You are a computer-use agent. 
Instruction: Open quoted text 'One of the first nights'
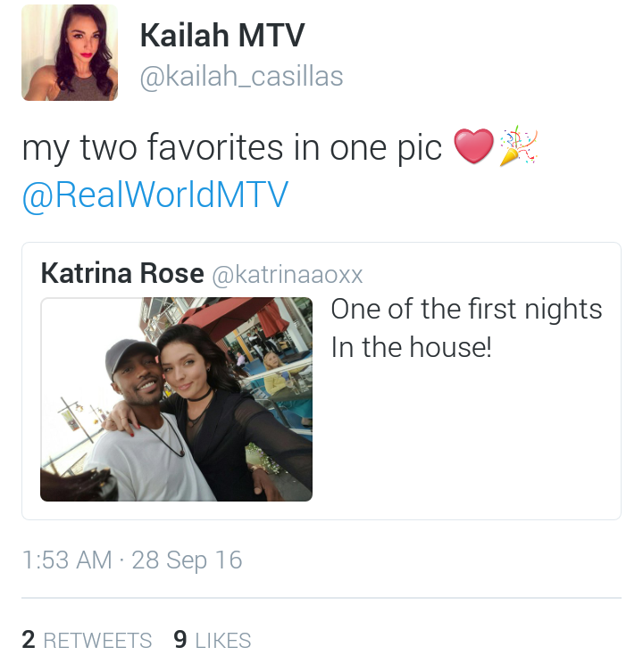466,309
